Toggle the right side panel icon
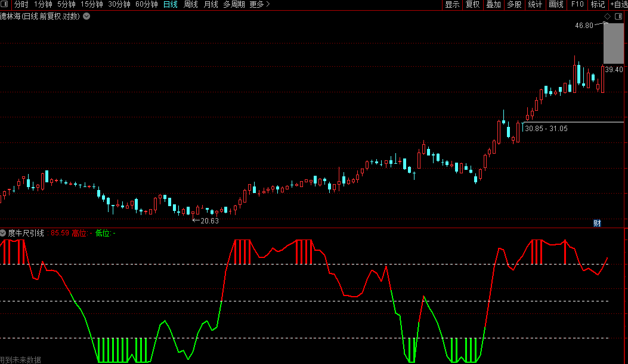This screenshot has width=628, height=364. (618, 17)
